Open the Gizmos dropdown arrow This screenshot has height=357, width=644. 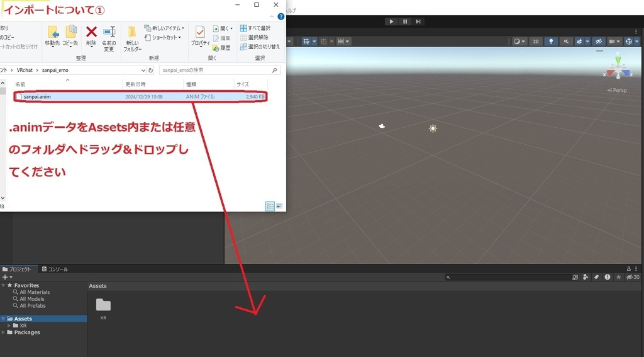tap(637, 41)
